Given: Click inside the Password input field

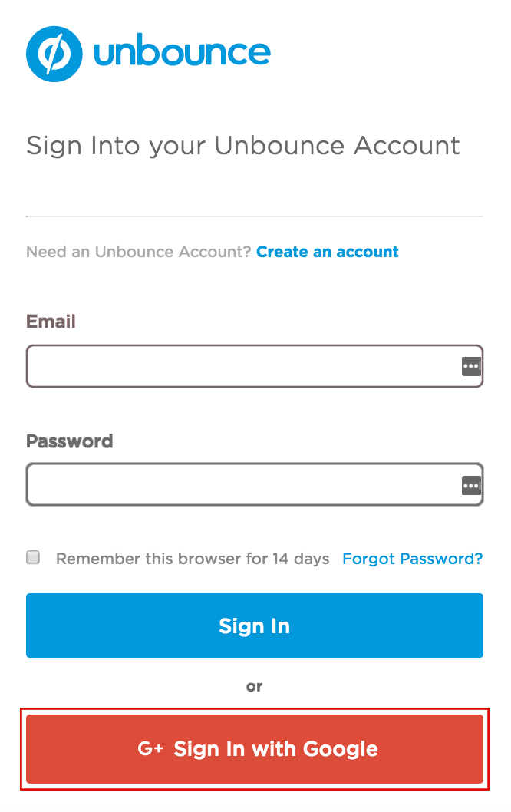Looking at the screenshot, I should click(x=230, y=484).
